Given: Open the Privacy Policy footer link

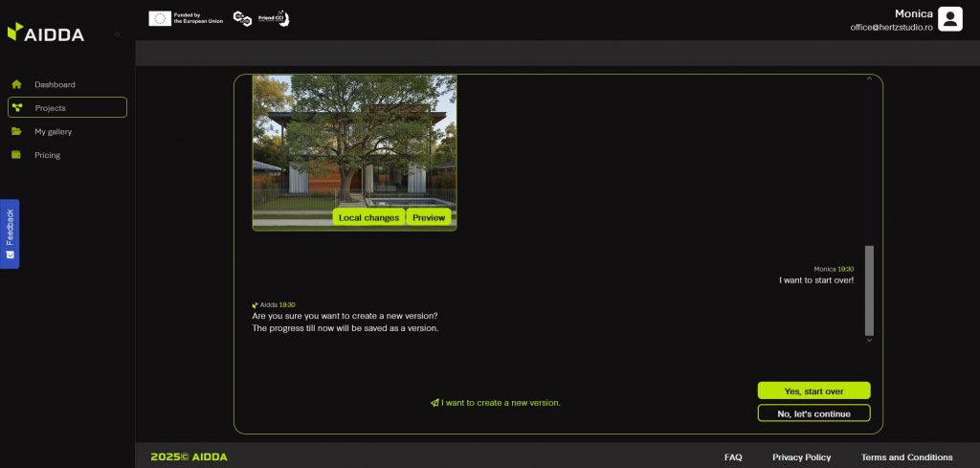Looking at the screenshot, I should (x=801, y=457).
